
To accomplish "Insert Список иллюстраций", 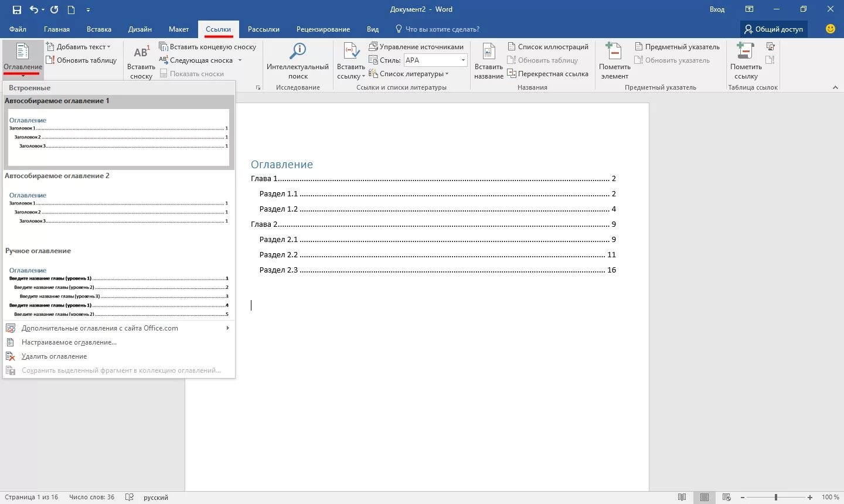I will coord(547,47).
